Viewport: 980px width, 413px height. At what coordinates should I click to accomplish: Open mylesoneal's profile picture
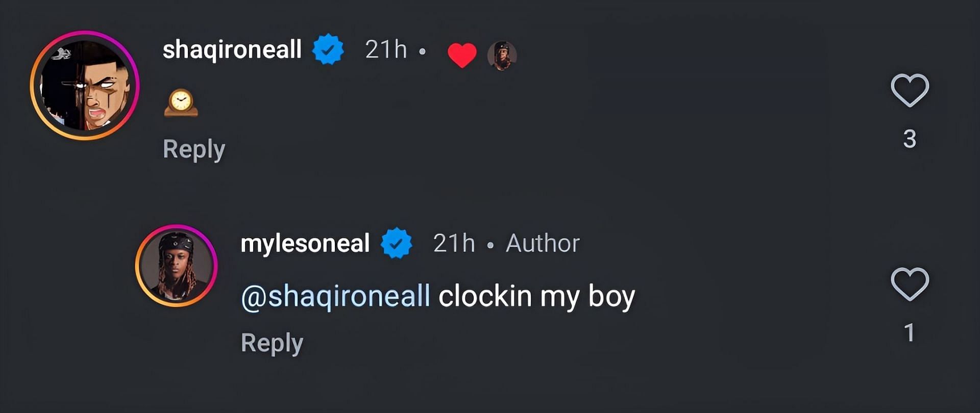177,266
